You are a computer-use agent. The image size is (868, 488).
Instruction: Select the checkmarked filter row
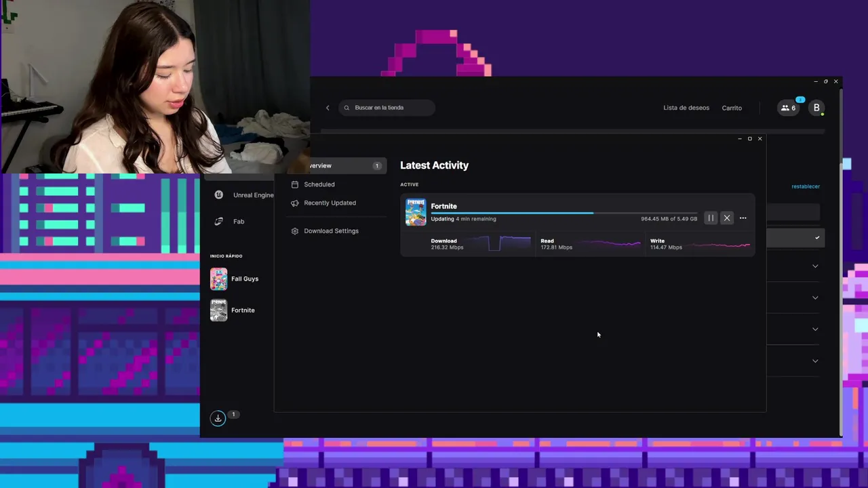click(x=794, y=238)
